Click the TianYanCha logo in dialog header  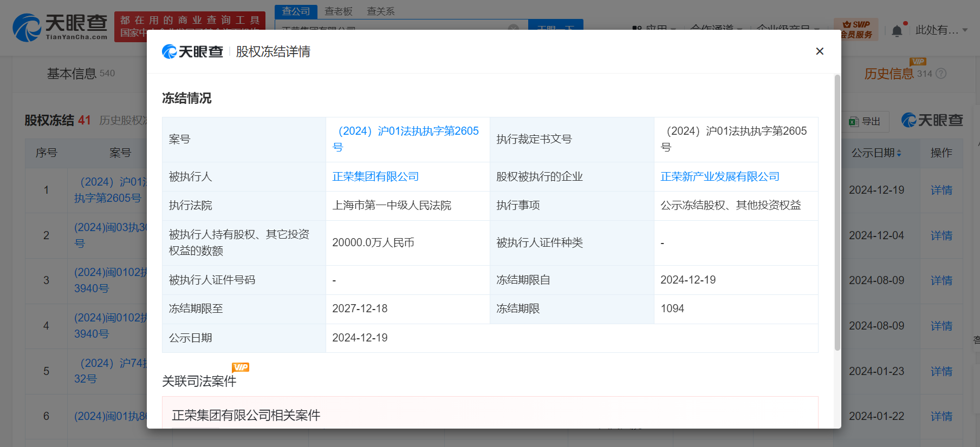[193, 51]
